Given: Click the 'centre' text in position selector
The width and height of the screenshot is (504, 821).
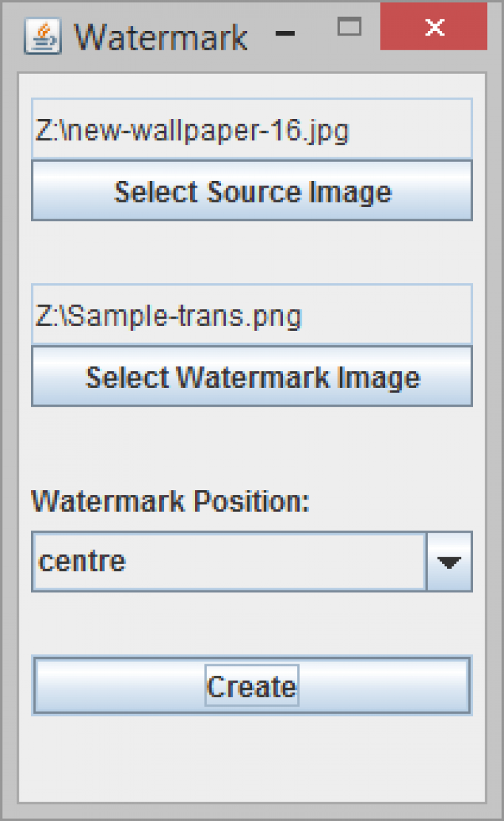Looking at the screenshot, I should point(82,561).
